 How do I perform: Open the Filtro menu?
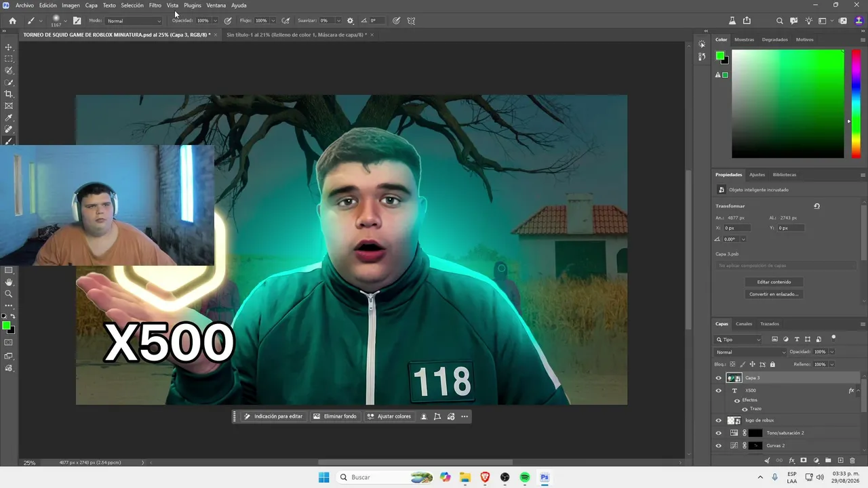coord(155,5)
